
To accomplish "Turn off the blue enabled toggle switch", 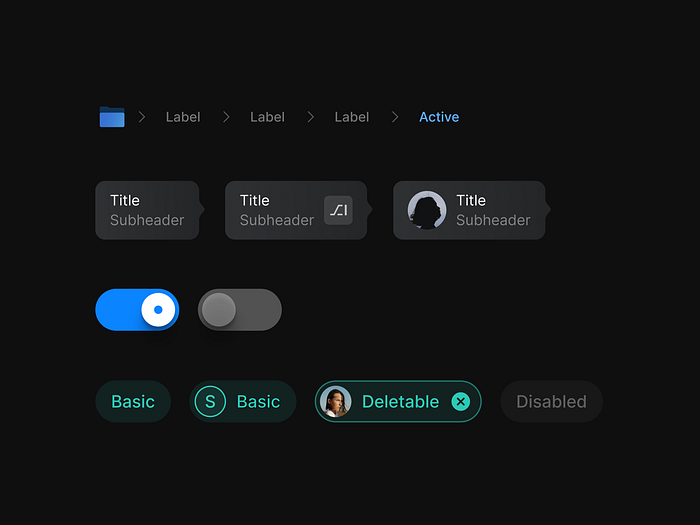I will point(137,310).
